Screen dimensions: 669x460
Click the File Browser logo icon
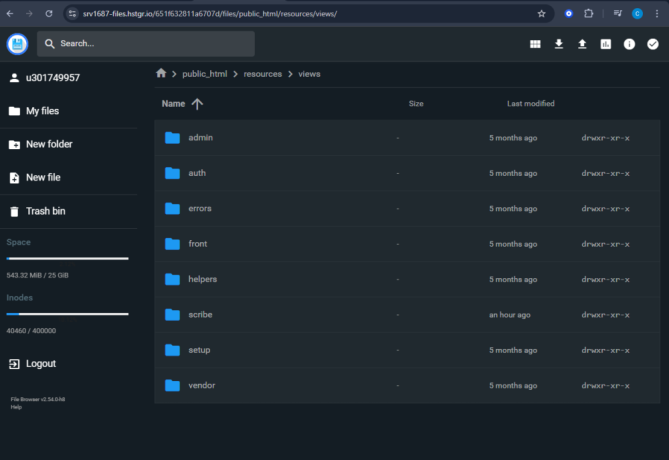[17, 44]
